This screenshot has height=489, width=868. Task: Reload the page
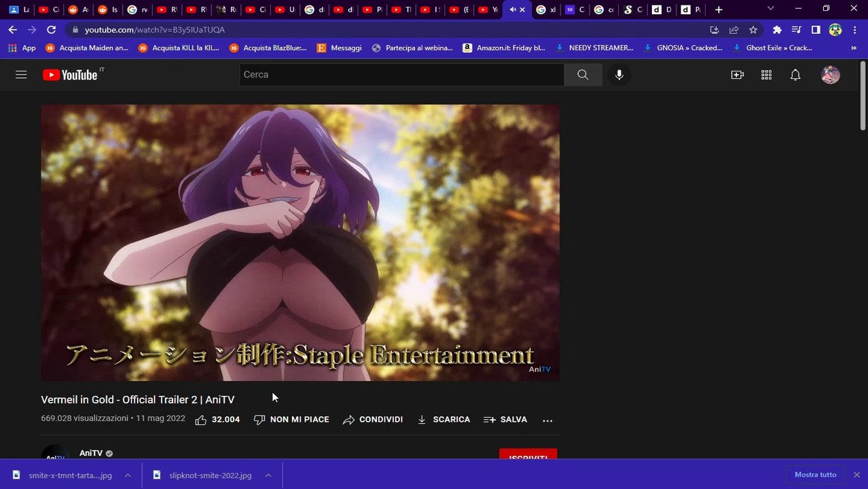tap(51, 30)
